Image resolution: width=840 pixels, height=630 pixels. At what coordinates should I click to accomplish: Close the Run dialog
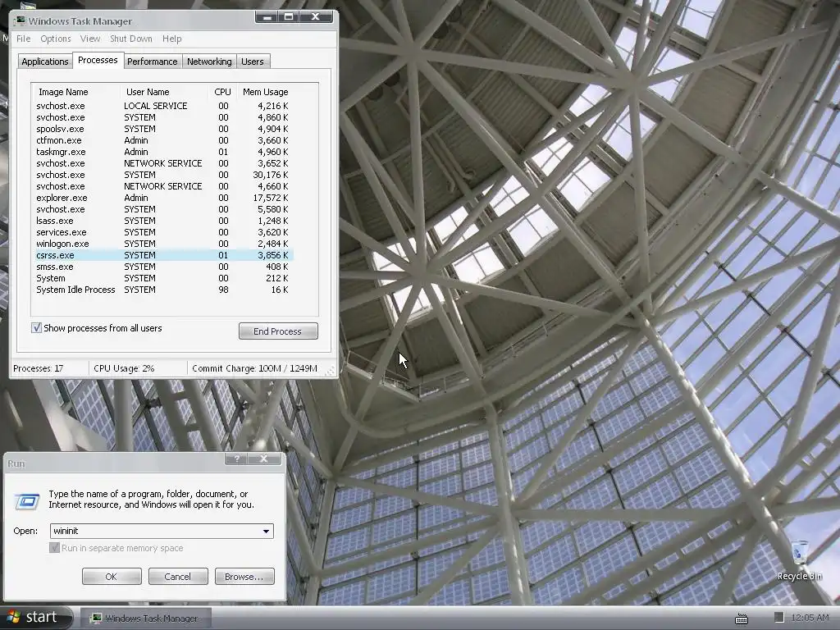(264, 459)
